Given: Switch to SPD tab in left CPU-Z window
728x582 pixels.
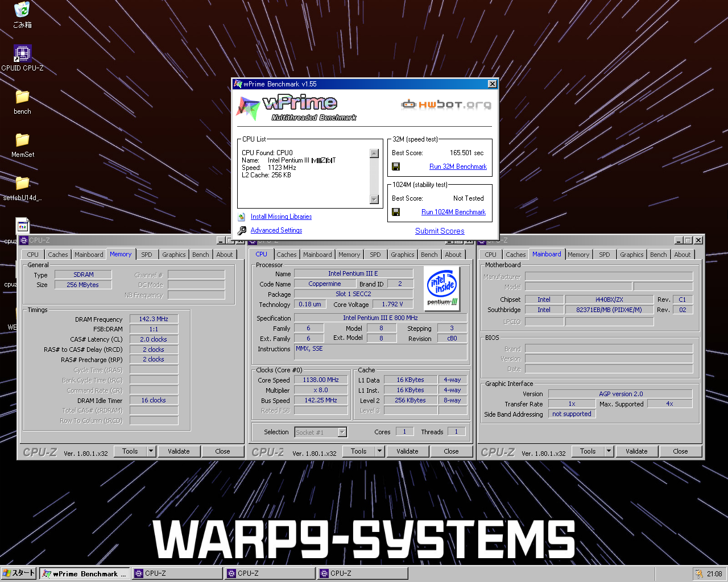Looking at the screenshot, I should click(147, 255).
